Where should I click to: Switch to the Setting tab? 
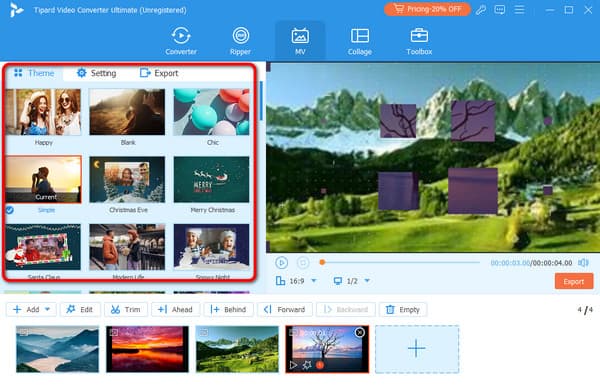click(x=96, y=73)
